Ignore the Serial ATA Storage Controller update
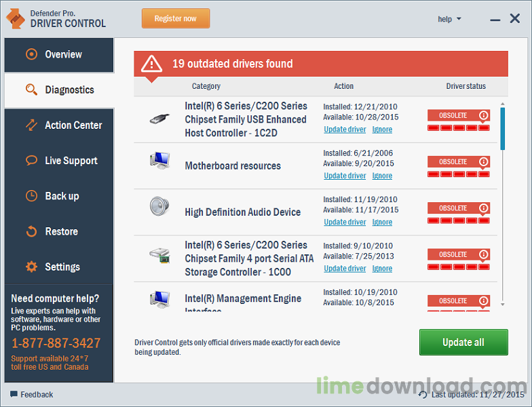The image size is (532, 407). [382, 269]
